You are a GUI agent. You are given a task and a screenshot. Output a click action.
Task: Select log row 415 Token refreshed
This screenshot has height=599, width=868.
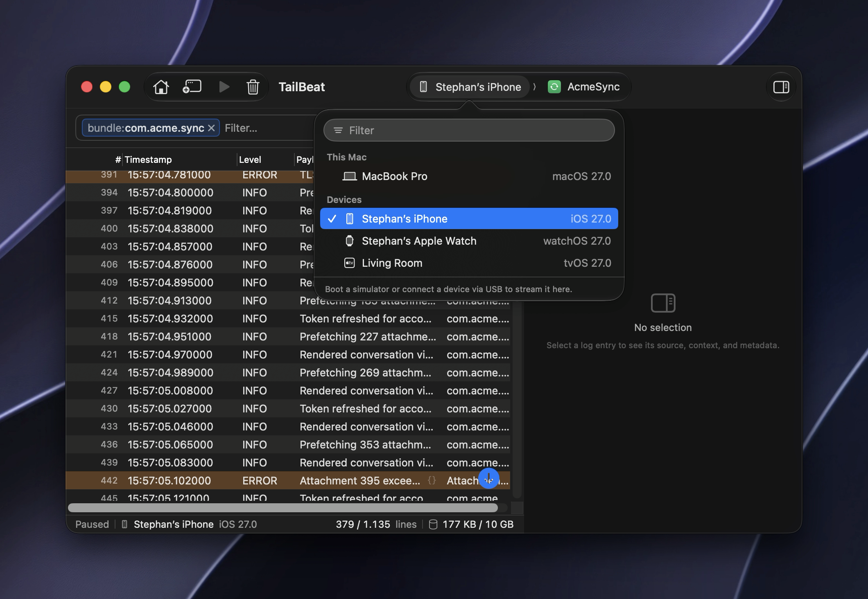[288, 318]
